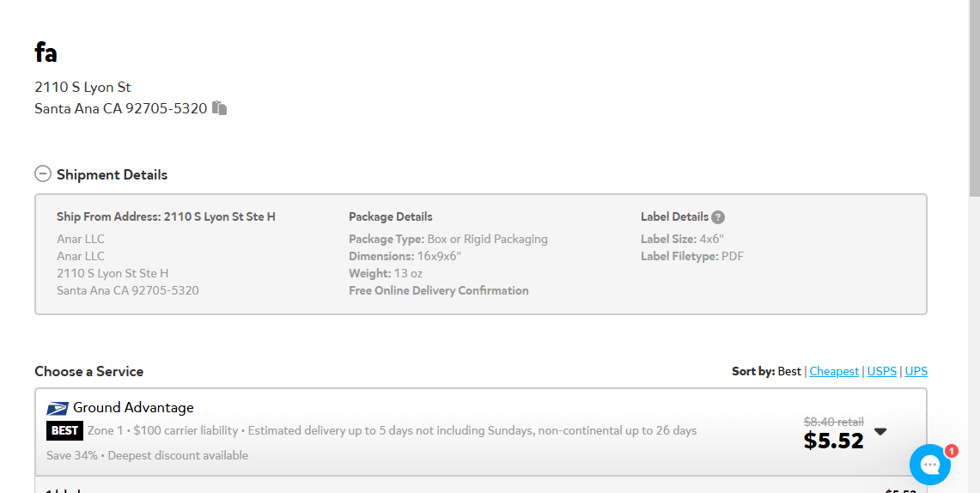Click the Ship From Address heading
The image size is (980, 493).
click(166, 216)
